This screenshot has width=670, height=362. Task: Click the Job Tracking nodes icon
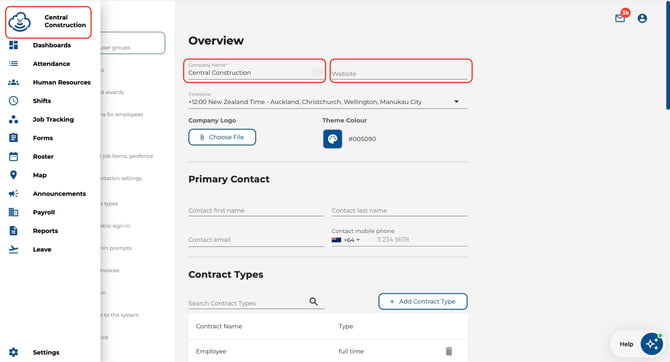[x=14, y=119]
